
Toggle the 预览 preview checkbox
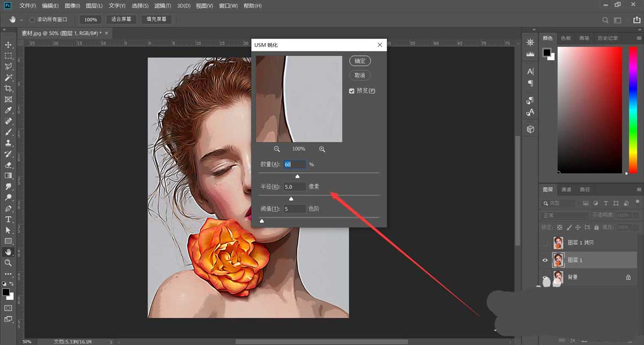[352, 91]
